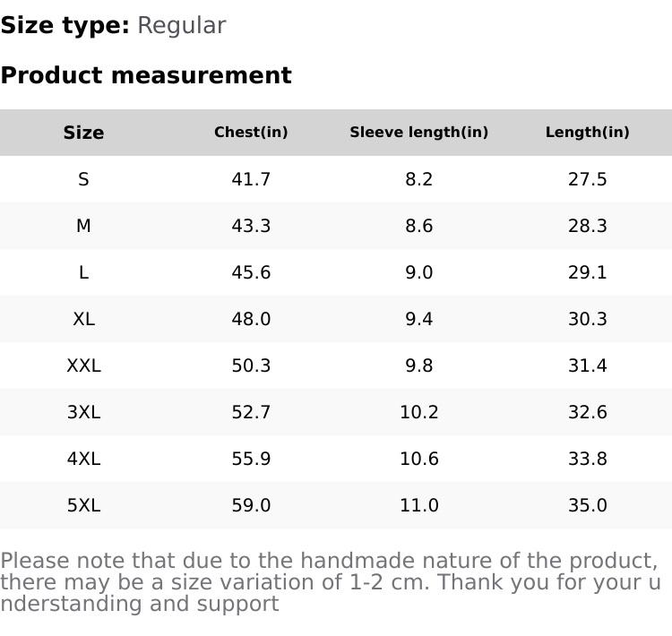This screenshot has width=672, height=636.
Task: Select the XL size row label
Action: (83, 319)
